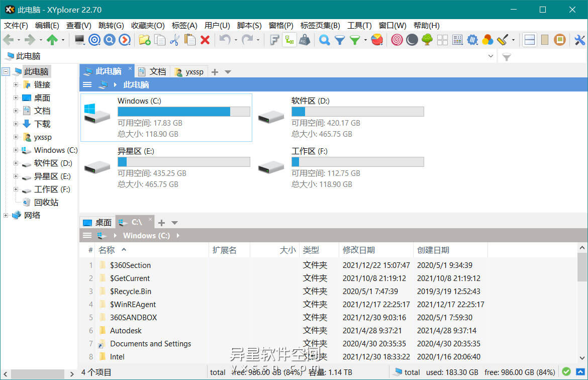Expand the 网络 tree node
This screenshot has width=588, height=380.
click(6, 216)
